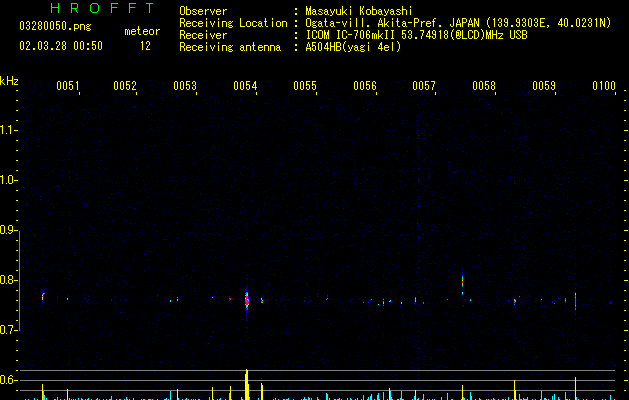This screenshot has width=629, height=400.
Task: Click the 0100 time marker
Action: (x=604, y=86)
